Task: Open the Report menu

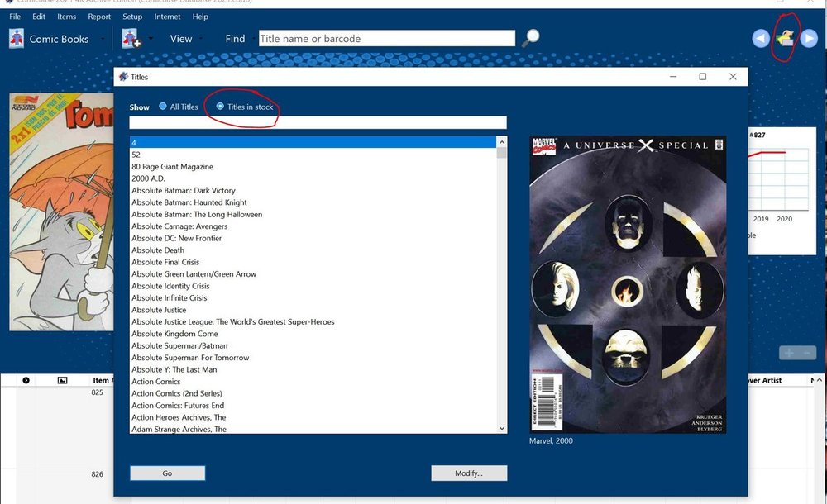Action: [99, 17]
